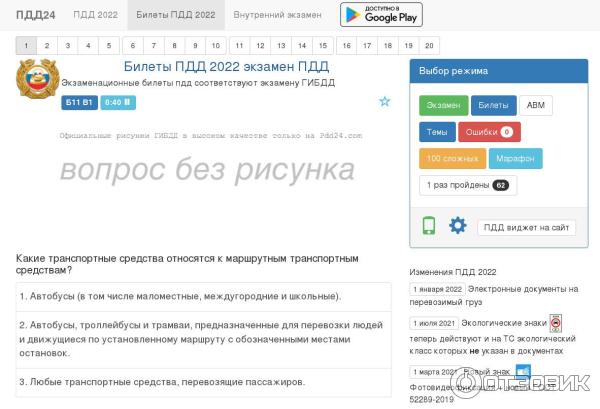Click the 1 января 2022 date label
600x409 pixels.
(437, 289)
